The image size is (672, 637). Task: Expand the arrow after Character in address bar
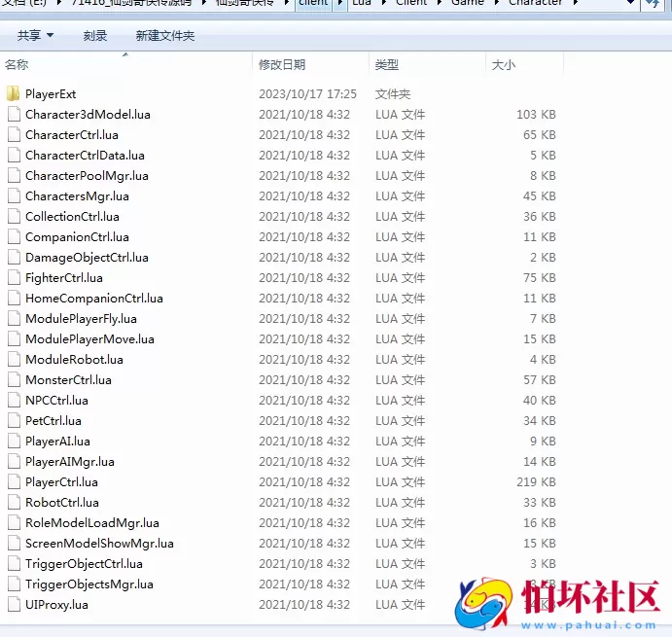576,4
